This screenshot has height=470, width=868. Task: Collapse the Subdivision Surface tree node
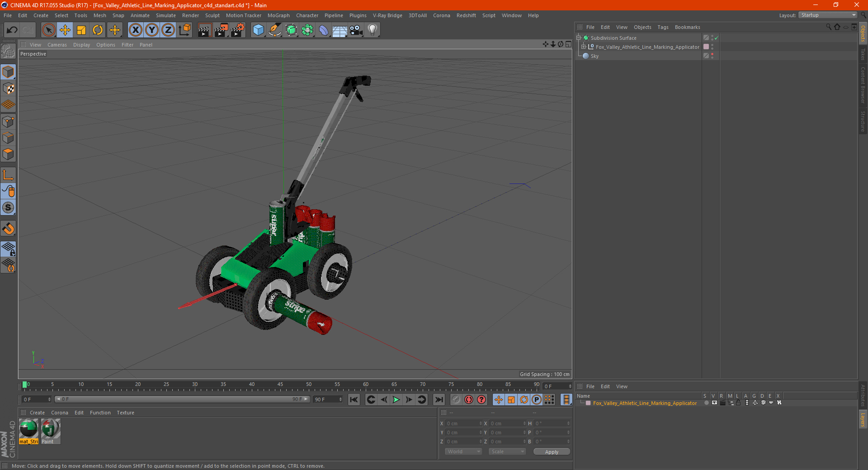pos(578,38)
